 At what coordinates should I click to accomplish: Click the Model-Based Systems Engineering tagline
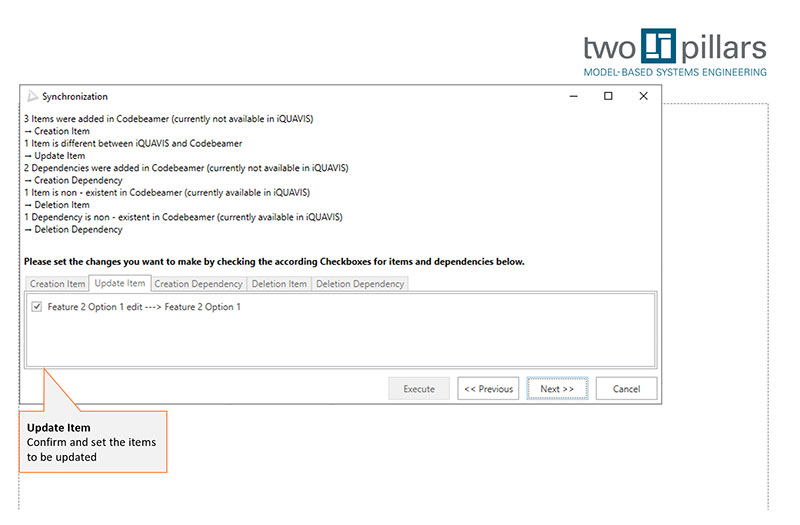click(x=675, y=72)
